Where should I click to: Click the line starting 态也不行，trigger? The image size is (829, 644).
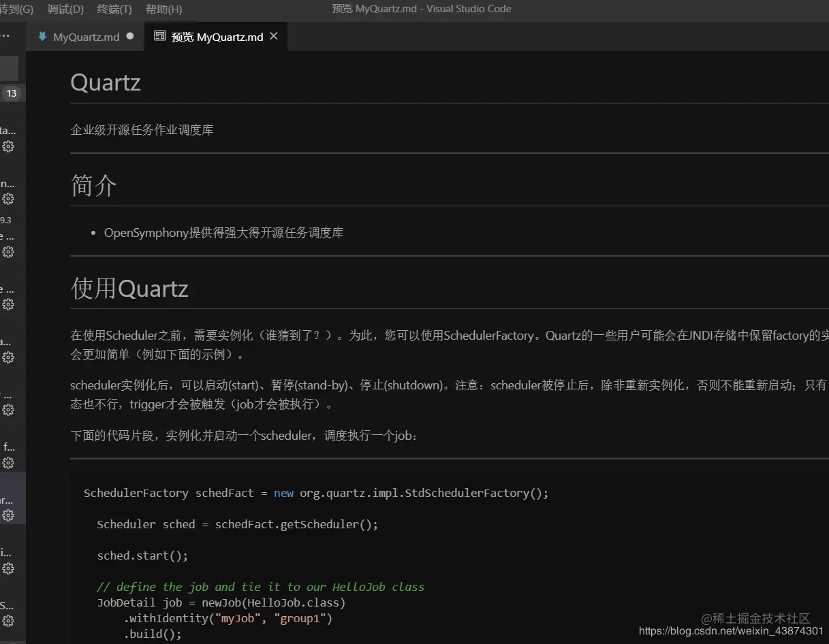pos(202,404)
